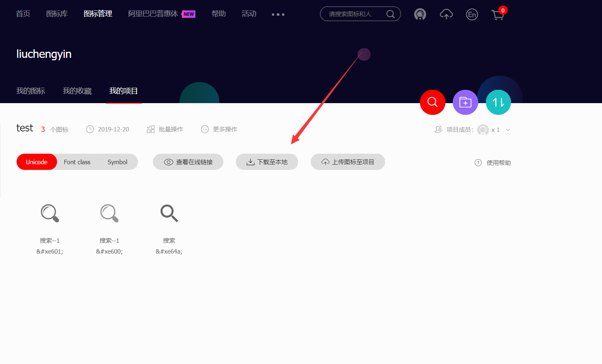Click the liuchengyin username heading
This screenshot has height=364, width=602.
[44, 54]
